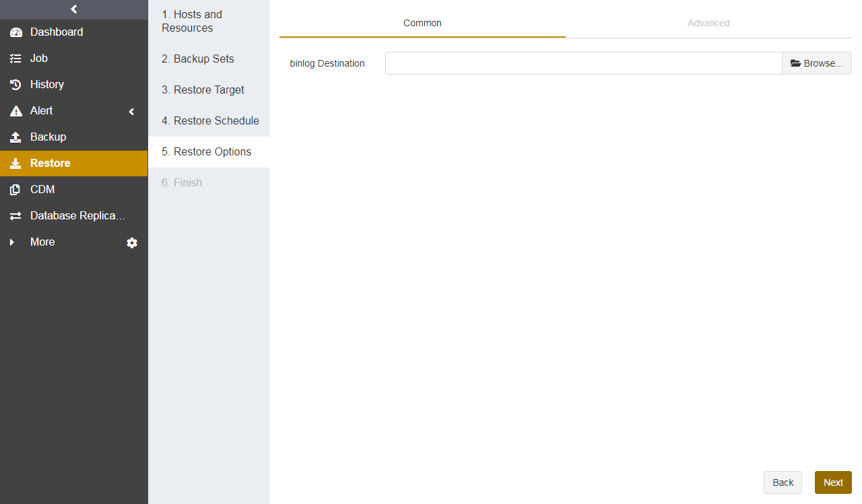
Task: Select step 6 Finish
Action: coord(209,182)
